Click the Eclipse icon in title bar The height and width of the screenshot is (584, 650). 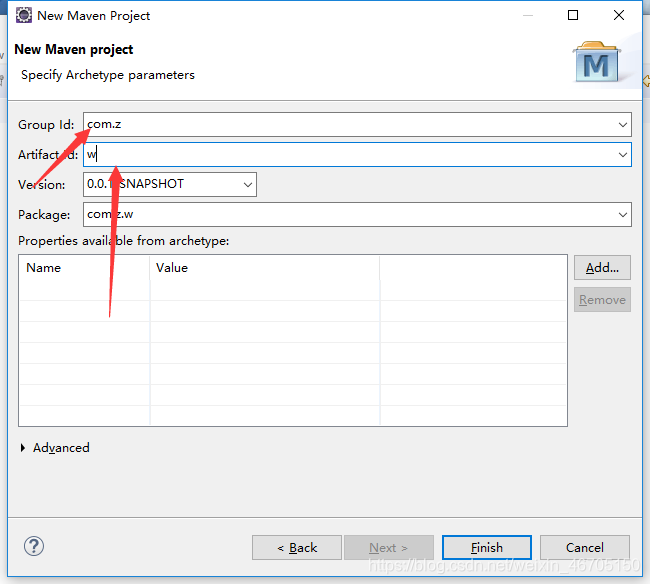24,15
